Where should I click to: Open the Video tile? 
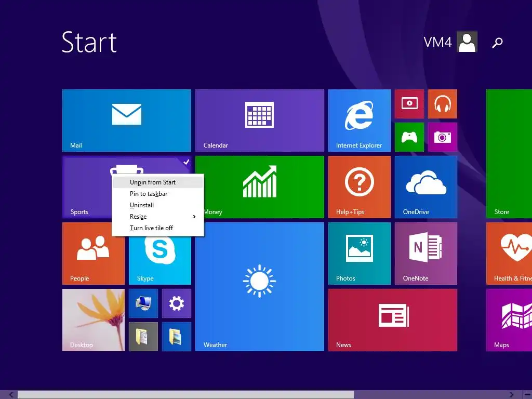tap(409, 104)
